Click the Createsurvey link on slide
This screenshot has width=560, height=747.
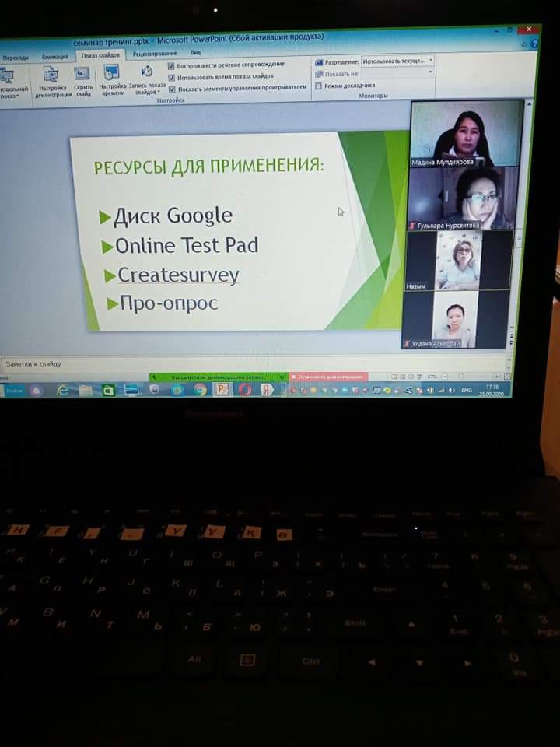pos(178,275)
